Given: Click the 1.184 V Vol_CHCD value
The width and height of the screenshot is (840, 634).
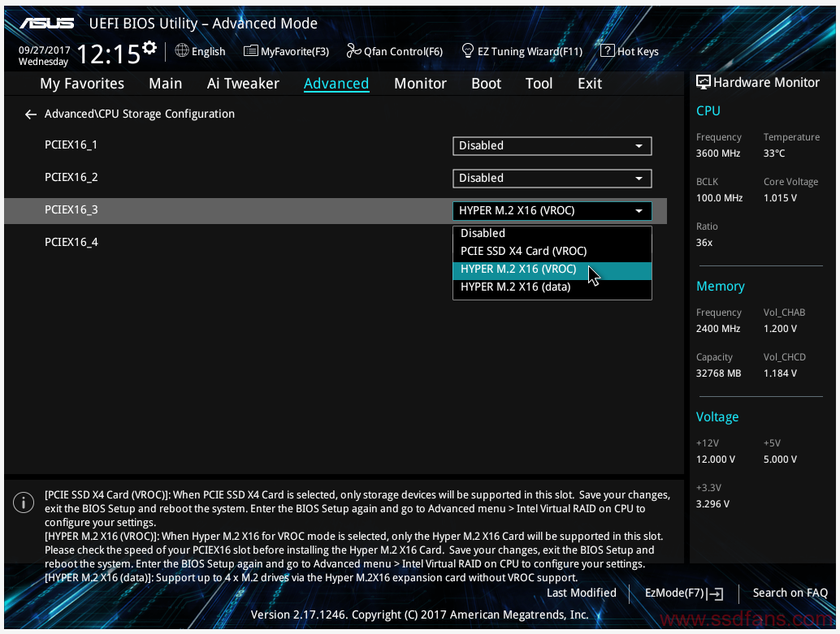Looking at the screenshot, I should [780, 373].
